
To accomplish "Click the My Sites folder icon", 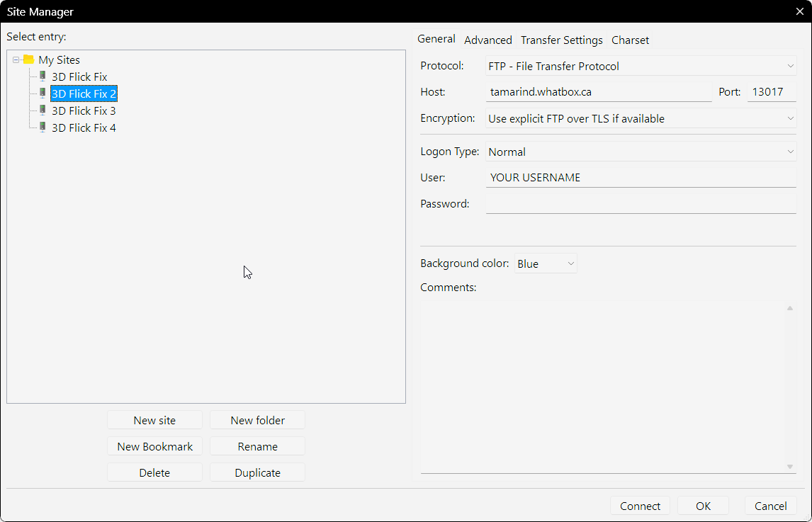I will [28, 60].
